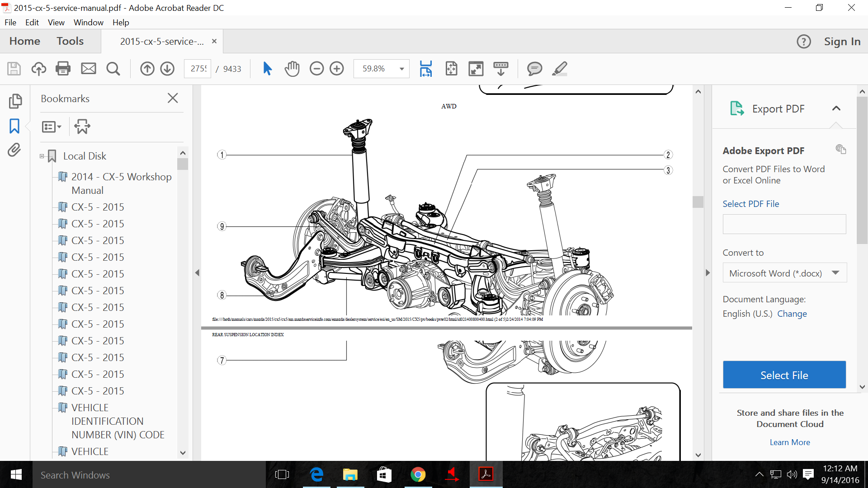Viewport: 868px width, 488px height.
Task: Open the Window menu
Action: [89, 22]
